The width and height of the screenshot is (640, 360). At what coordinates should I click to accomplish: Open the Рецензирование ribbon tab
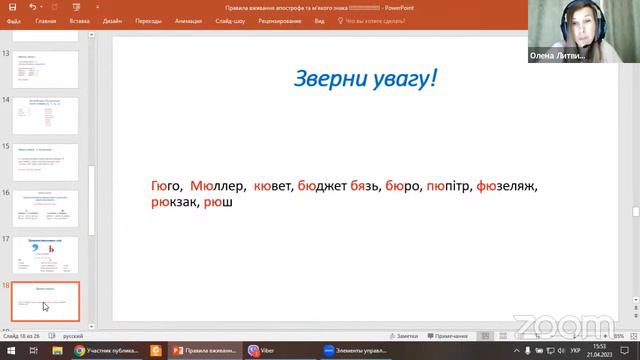point(280,21)
